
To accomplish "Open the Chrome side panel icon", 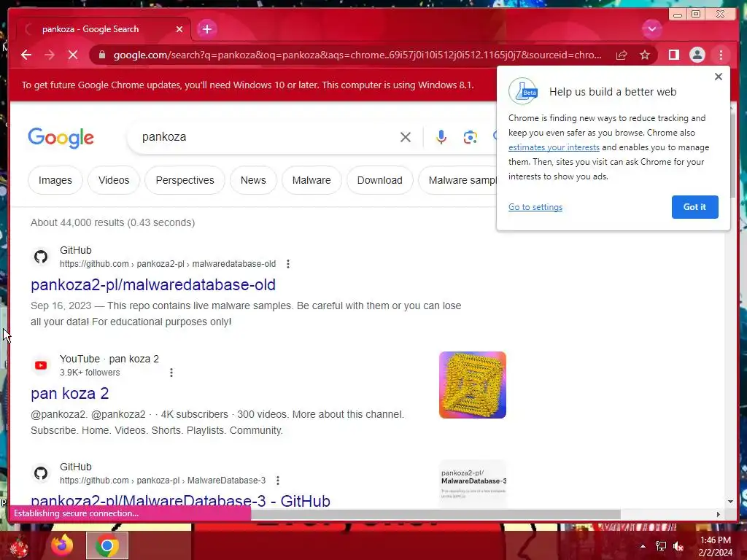I will tap(673, 55).
